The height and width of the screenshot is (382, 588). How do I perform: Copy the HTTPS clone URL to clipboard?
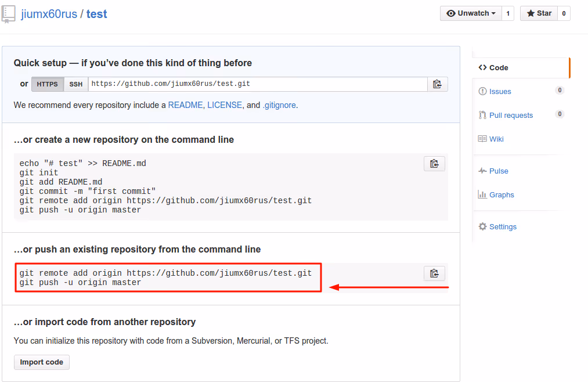[x=438, y=84]
